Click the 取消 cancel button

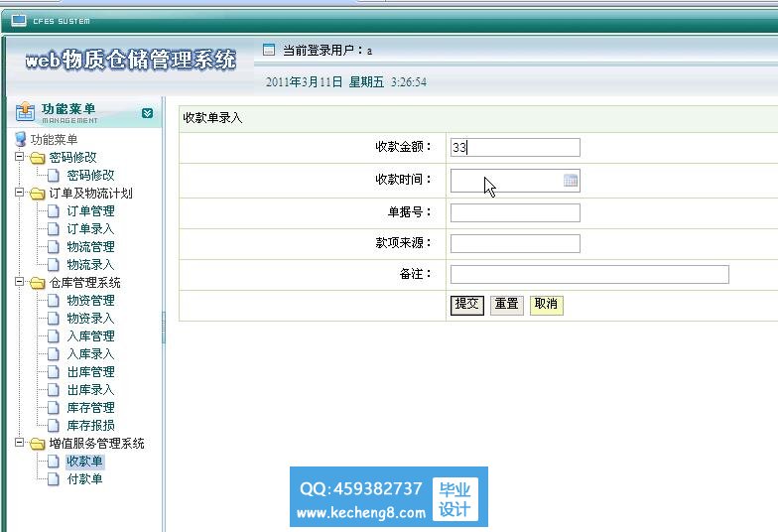546,304
